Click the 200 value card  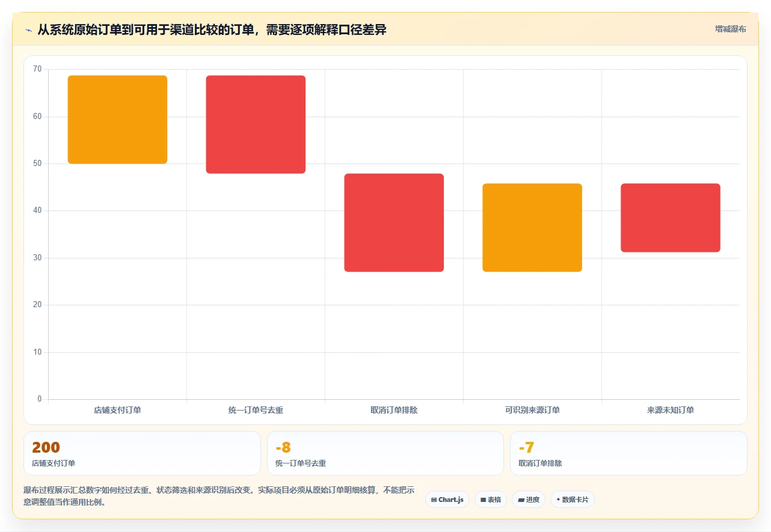pos(142,453)
